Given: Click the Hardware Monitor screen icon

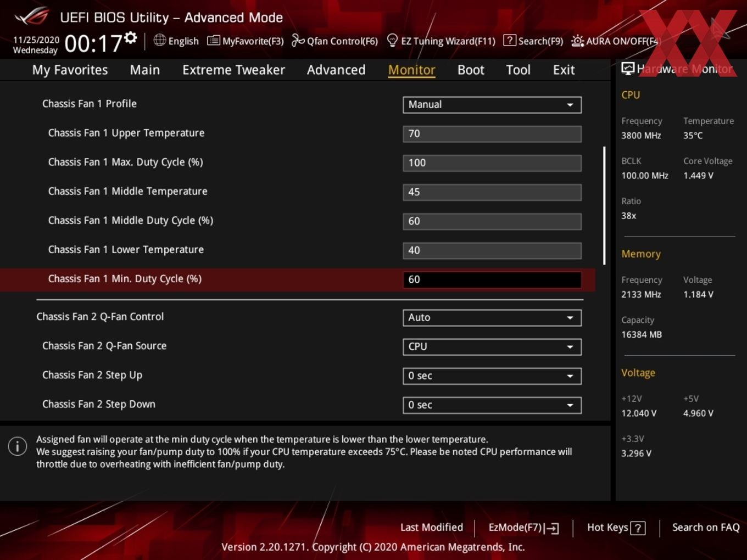Looking at the screenshot, I should 628,68.
